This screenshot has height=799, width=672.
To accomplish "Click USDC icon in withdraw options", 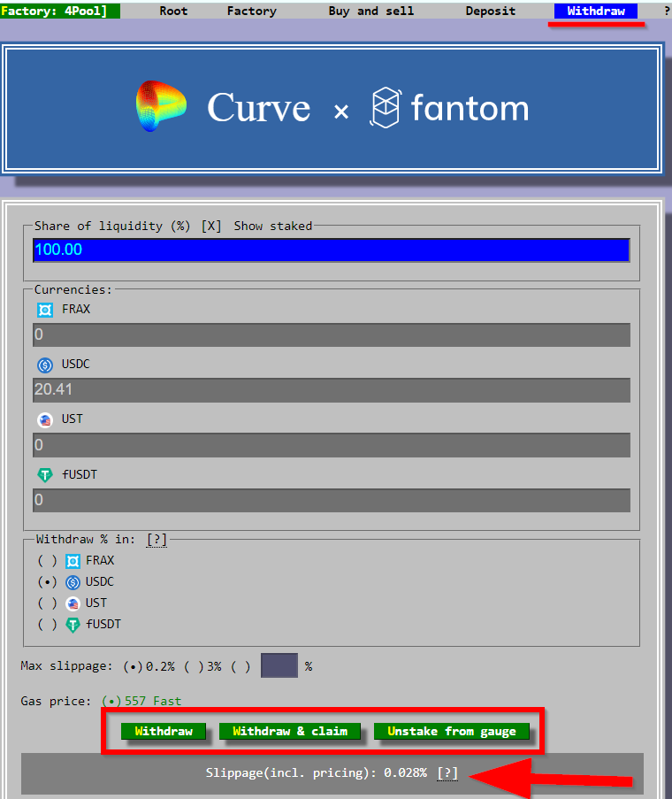I will [73, 582].
